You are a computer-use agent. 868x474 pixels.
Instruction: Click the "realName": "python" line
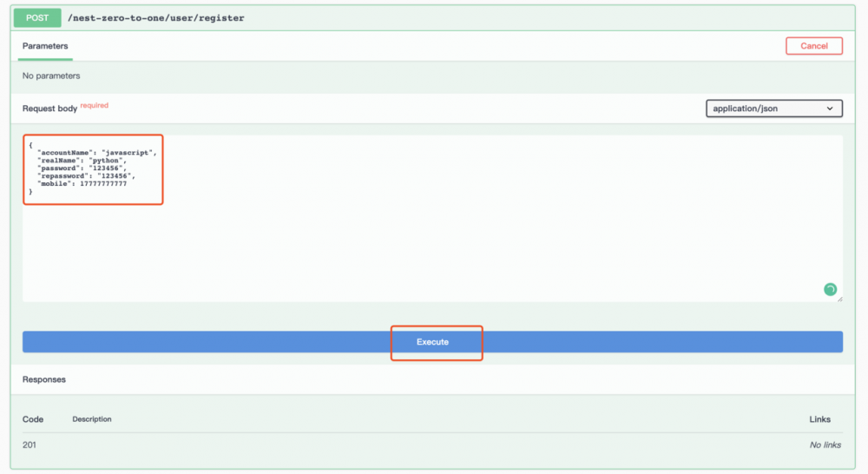(x=82, y=160)
